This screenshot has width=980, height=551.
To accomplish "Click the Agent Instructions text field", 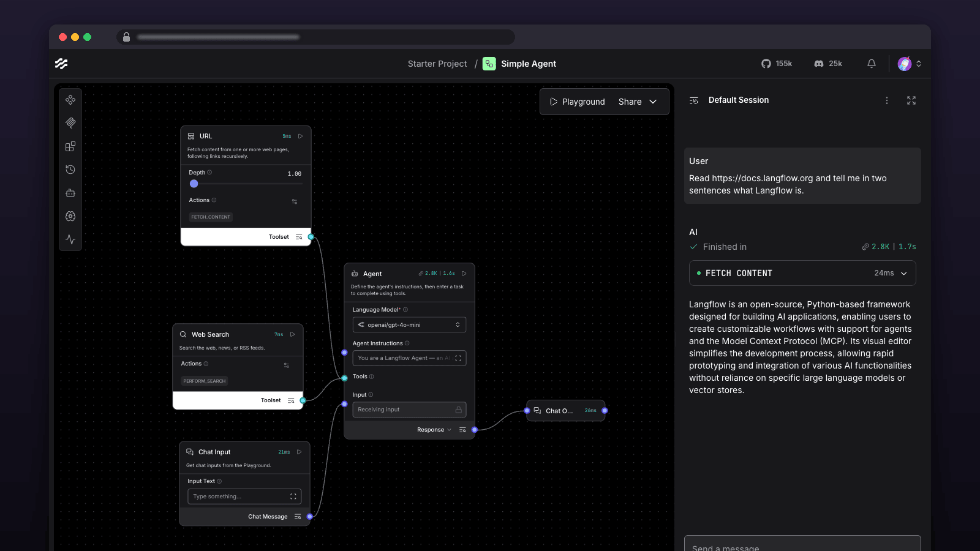I will (409, 358).
